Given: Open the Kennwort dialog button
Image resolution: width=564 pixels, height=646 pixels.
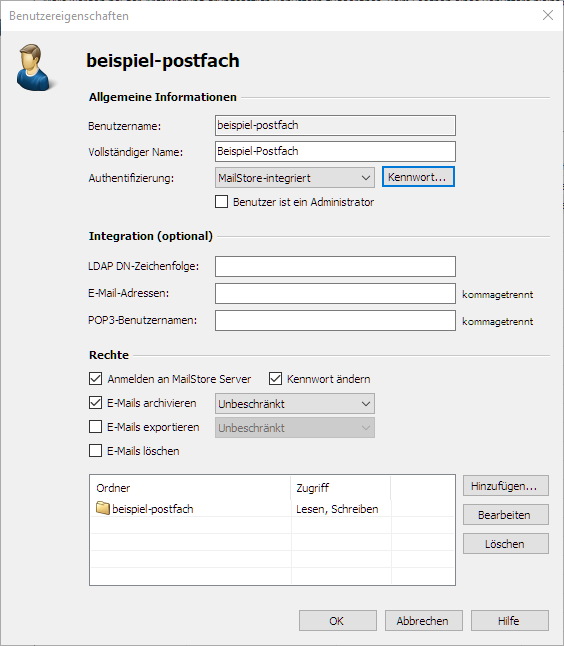Looking at the screenshot, I should coord(418,177).
